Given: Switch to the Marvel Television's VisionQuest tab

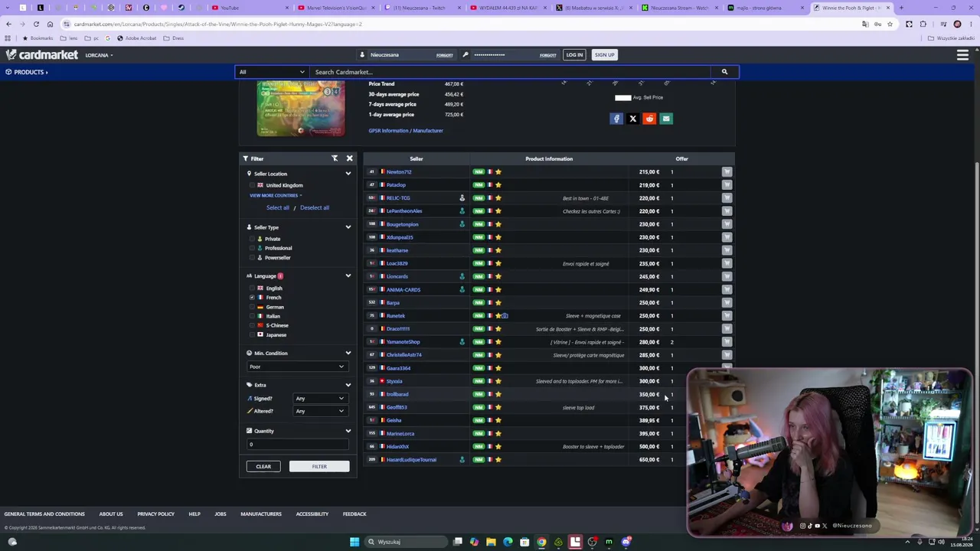Looking at the screenshot, I should pos(335,8).
